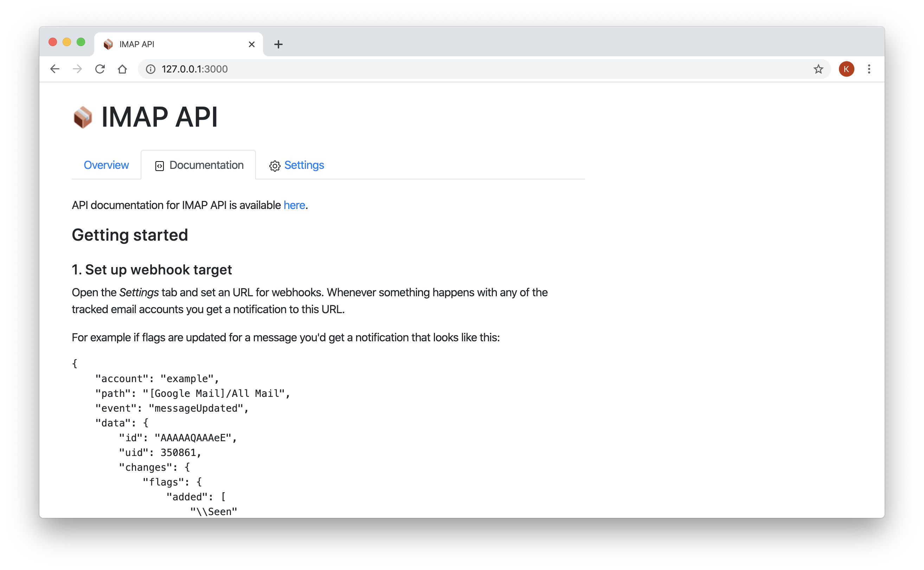Click the "account": "example" code line

(157, 379)
